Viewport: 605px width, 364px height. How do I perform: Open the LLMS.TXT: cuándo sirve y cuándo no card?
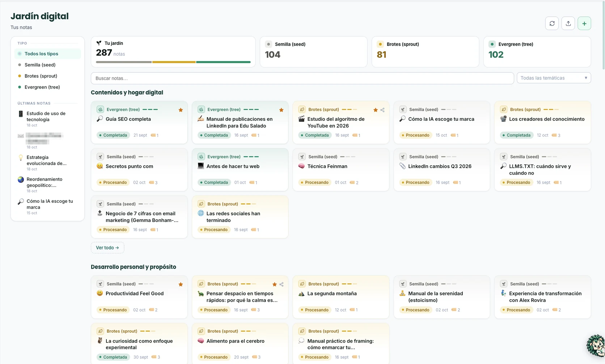click(542, 170)
